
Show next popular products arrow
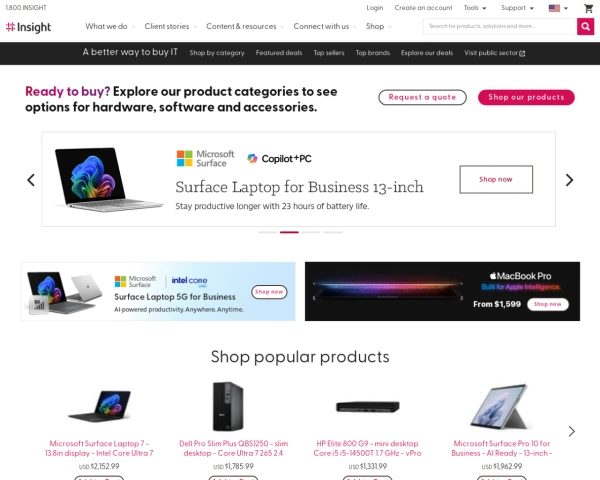pyautogui.click(x=571, y=431)
